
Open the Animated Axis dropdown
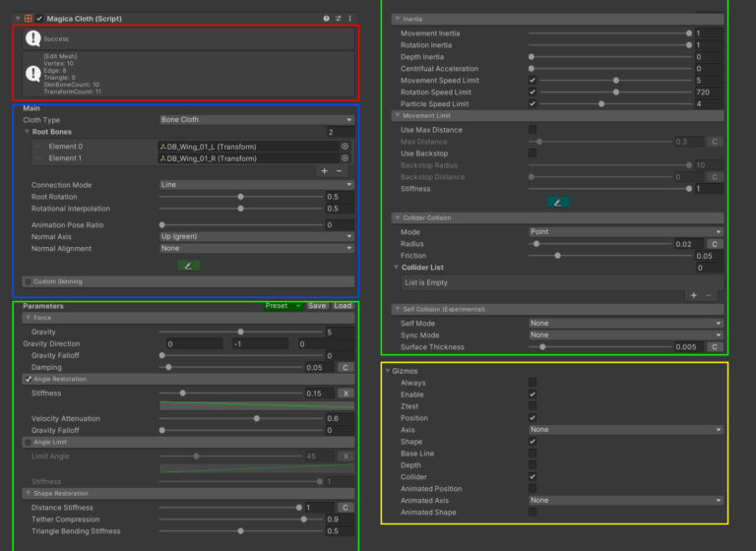626,501
